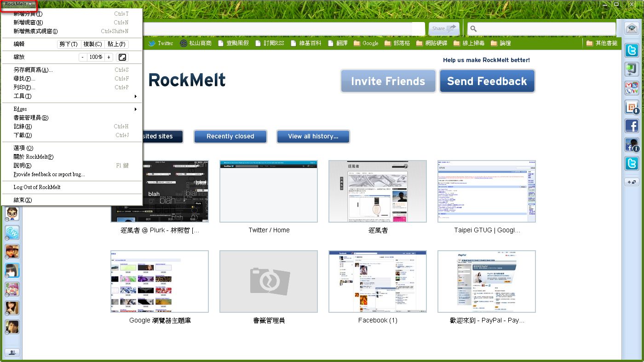
Task: Choose 結束(X) to exit the browser
Action: pos(71,200)
